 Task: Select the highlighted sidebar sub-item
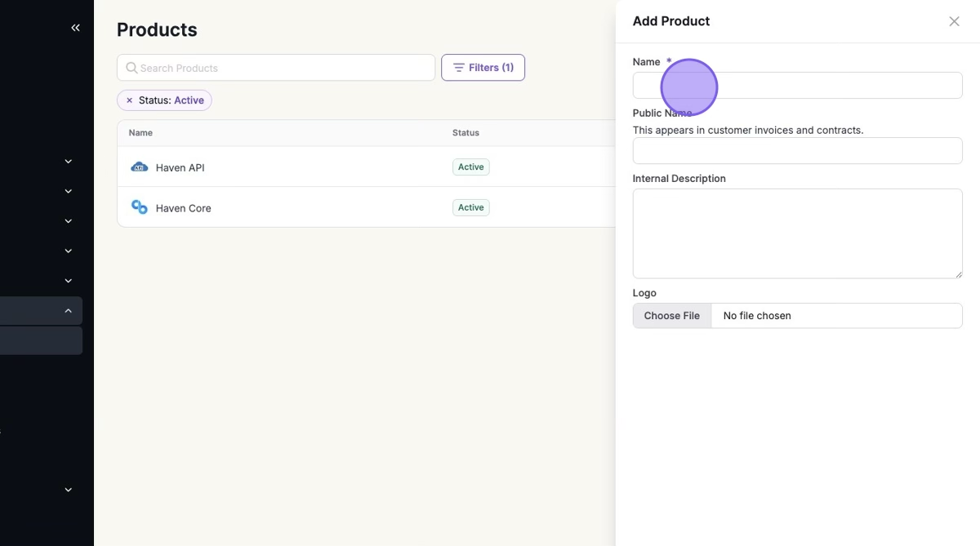[x=41, y=341]
